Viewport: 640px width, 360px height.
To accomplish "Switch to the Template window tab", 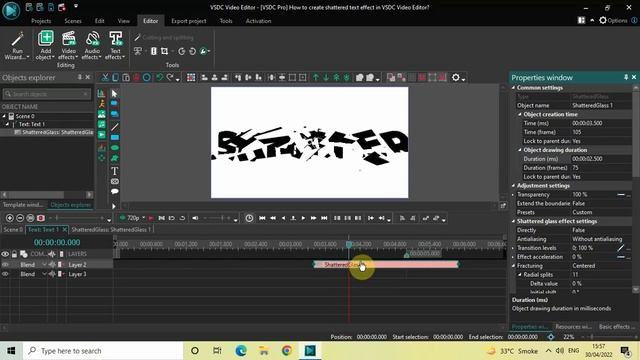I will click(22, 205).
